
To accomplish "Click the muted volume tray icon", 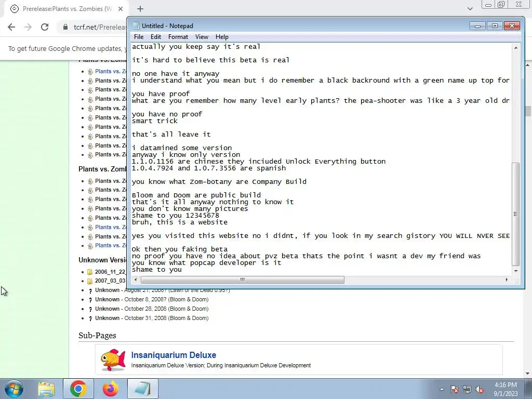I will 480,389.
